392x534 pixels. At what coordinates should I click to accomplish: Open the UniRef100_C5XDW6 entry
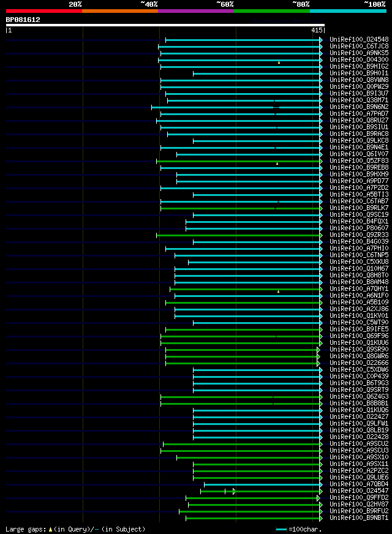click(x=359, y=369)
